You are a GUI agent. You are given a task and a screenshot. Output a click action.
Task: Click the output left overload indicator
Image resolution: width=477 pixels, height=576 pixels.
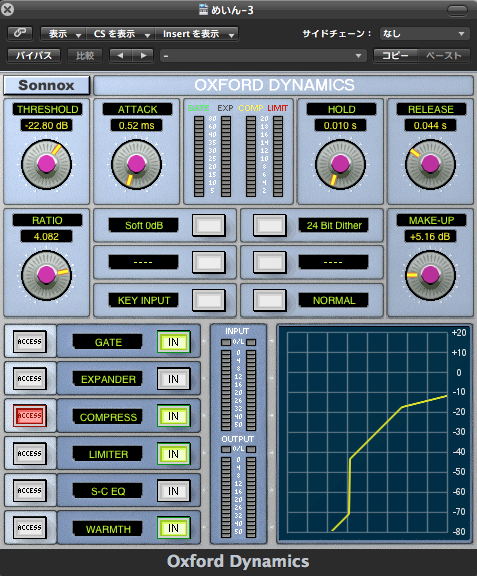pos(226,449)
